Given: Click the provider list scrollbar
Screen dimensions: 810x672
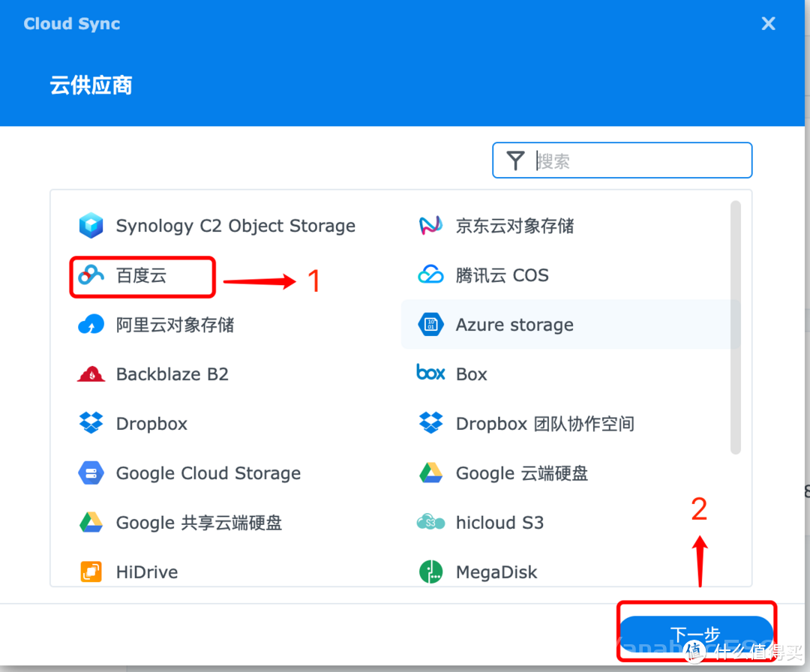Looking at the screenshot, I should (736, 328).
